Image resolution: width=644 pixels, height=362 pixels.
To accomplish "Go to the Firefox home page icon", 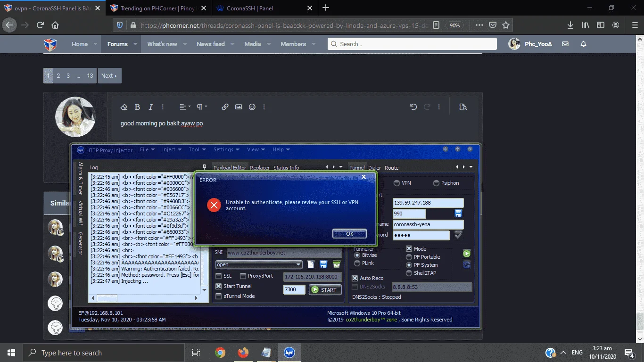I will (x=55, y=25).
